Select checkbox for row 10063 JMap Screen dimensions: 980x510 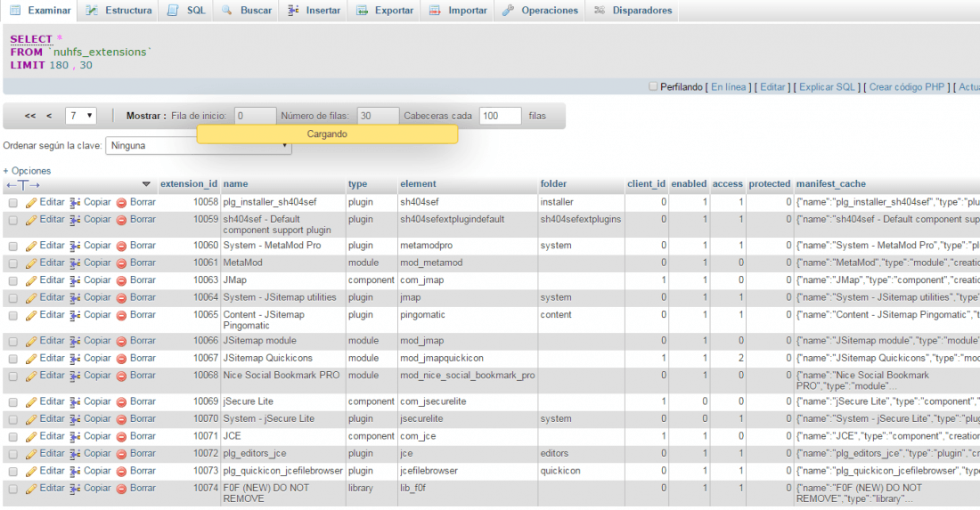point(13,281)
